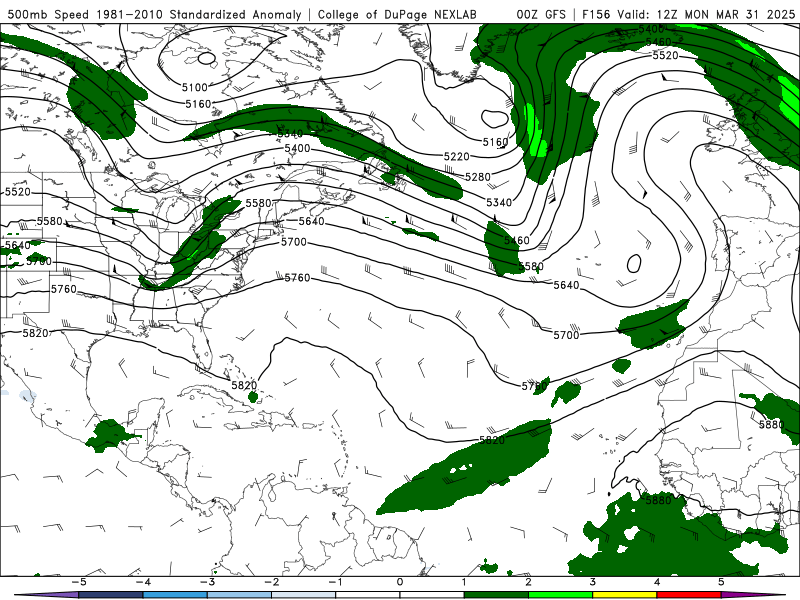Screen dimensions: 800x600
Task: Click the positive 3 colorbar tick label
Action: 593,582
